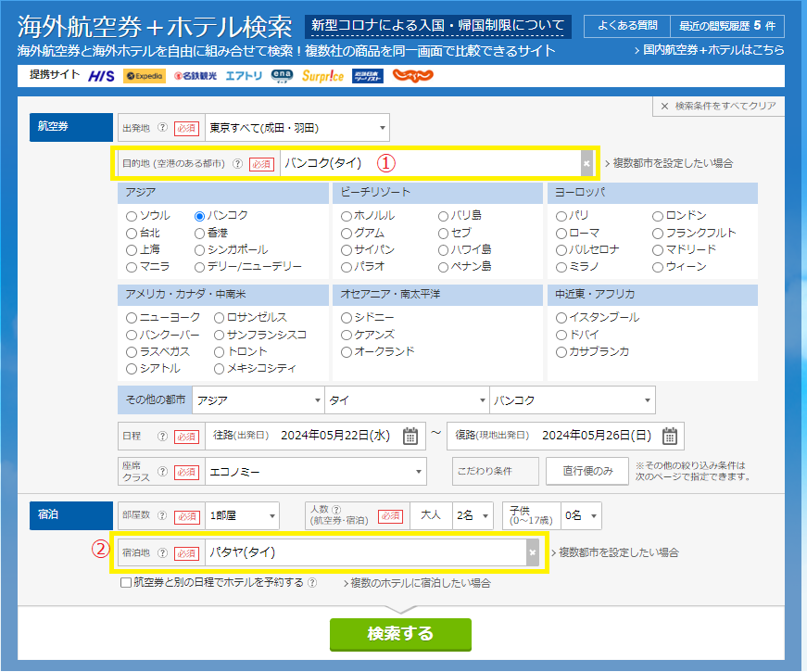The height and width of the screenshot is (672, 807).
Task: Open the 出発地 departure dropdown
Action: [297, 128]
